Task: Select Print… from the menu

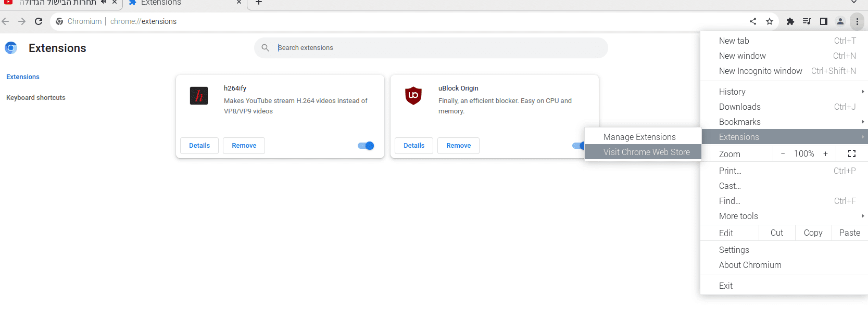Action: tap(785, 171)
